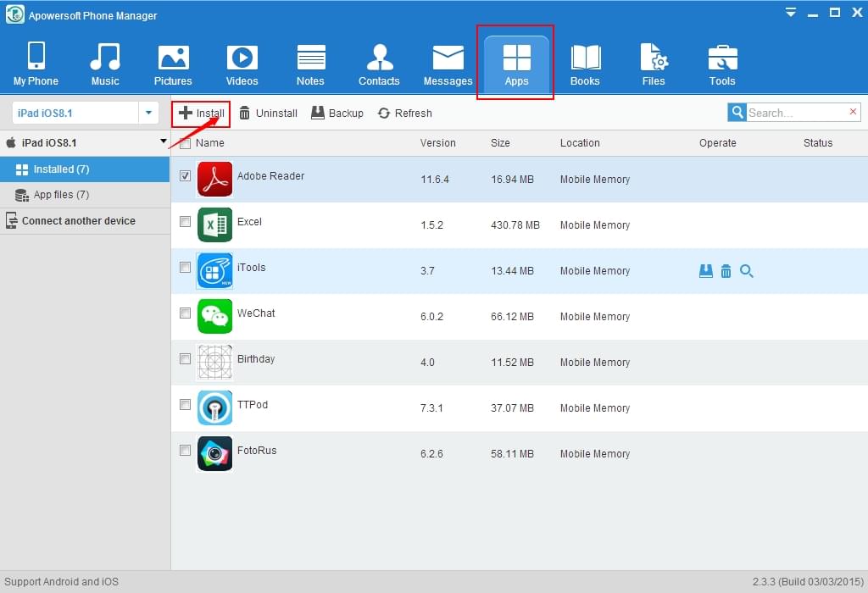
Task: Click the trash icon in iTools row
Action: pyautogui.click(x=726, y=271)
